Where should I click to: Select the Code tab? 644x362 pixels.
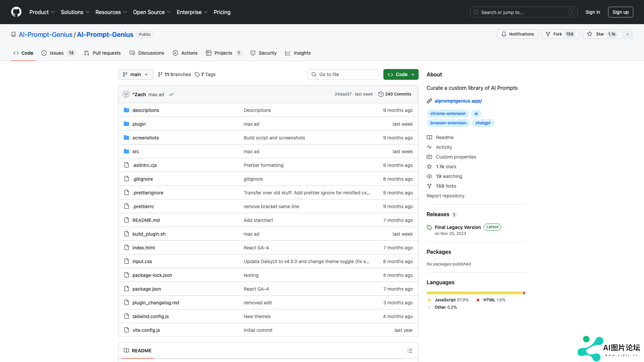[x=23, y=53]
